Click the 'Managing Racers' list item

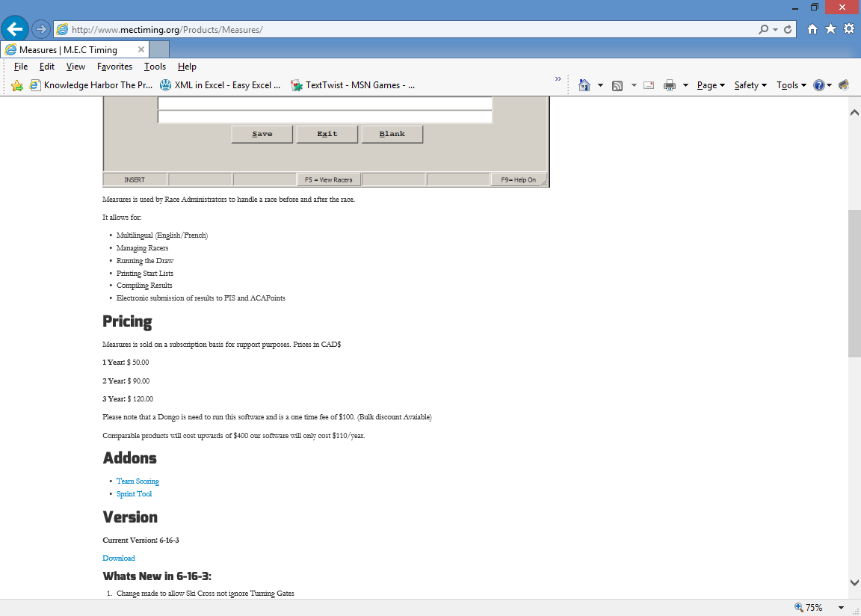tap(142, 247)
